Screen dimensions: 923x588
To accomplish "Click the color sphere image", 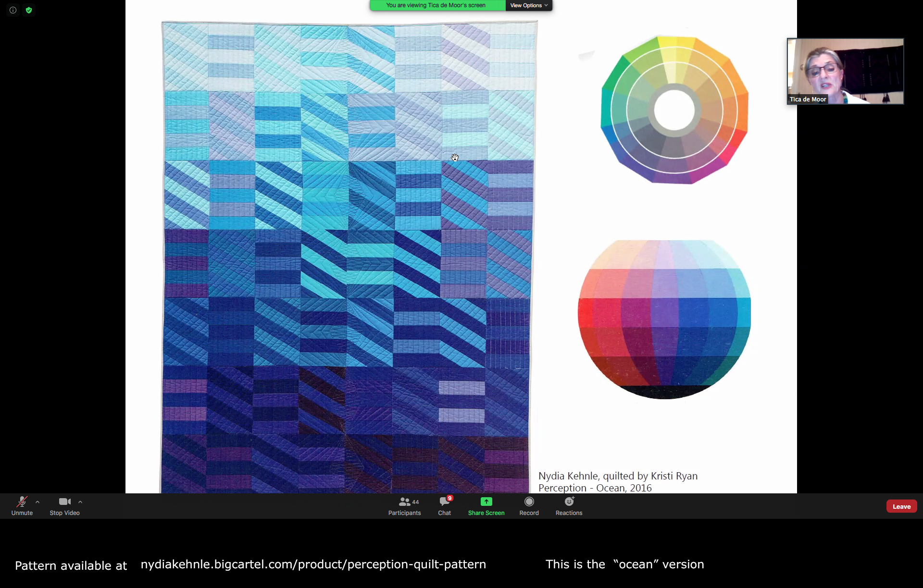I will point(664,319).
